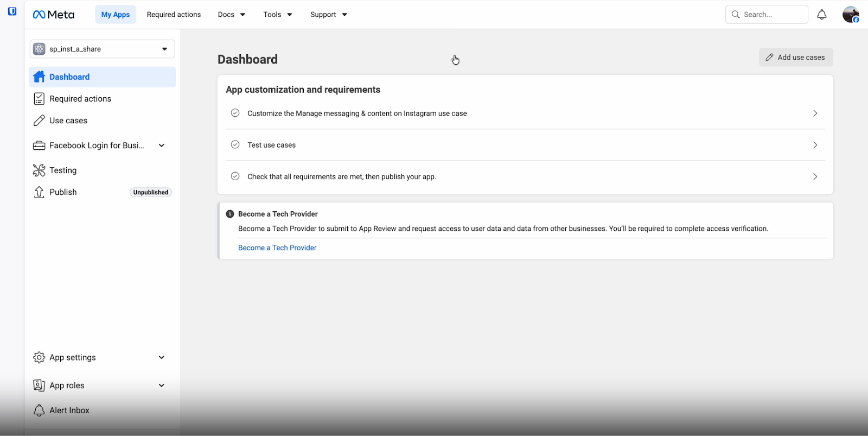Follow the Become a Tech Provider link
Screen dimensions: 868x436
coord(277,248)
